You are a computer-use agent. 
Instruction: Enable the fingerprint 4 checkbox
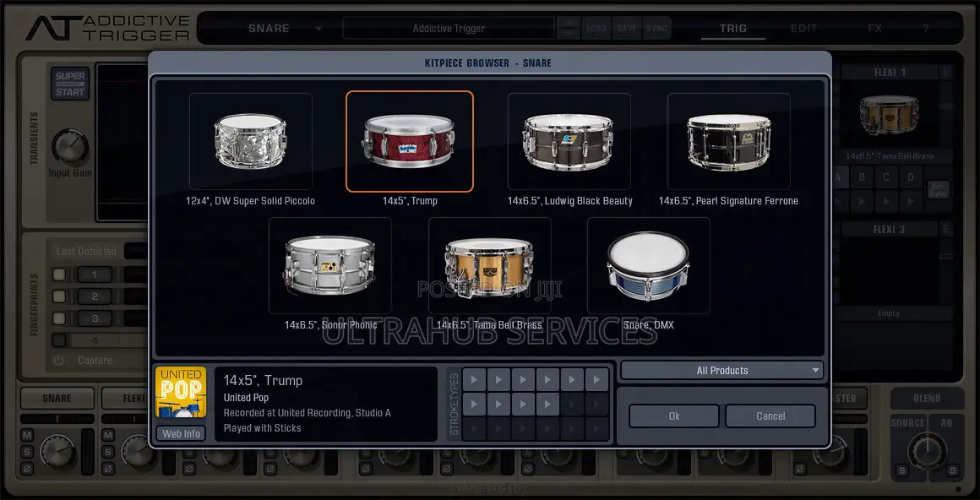click(59, 340)
